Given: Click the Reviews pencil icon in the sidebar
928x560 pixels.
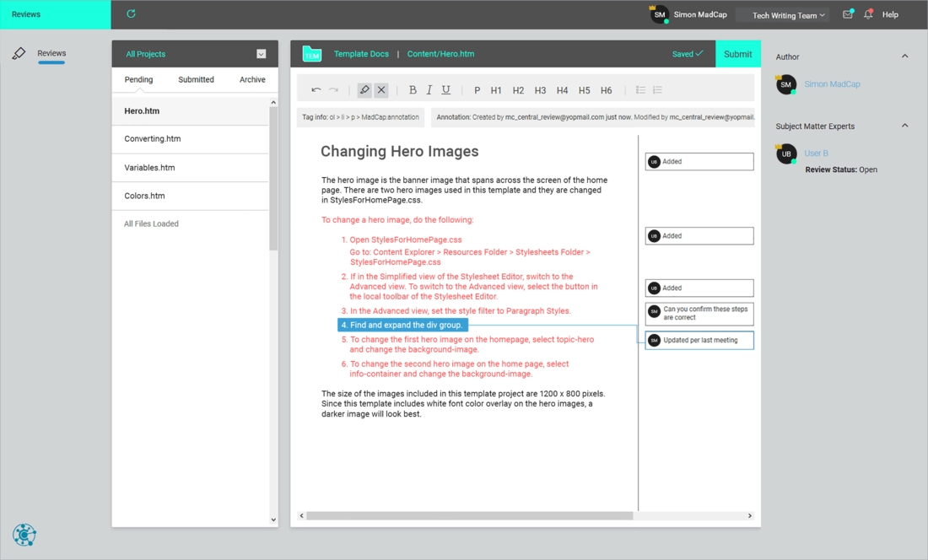Looking at the screenshot, I should (19, 52).
